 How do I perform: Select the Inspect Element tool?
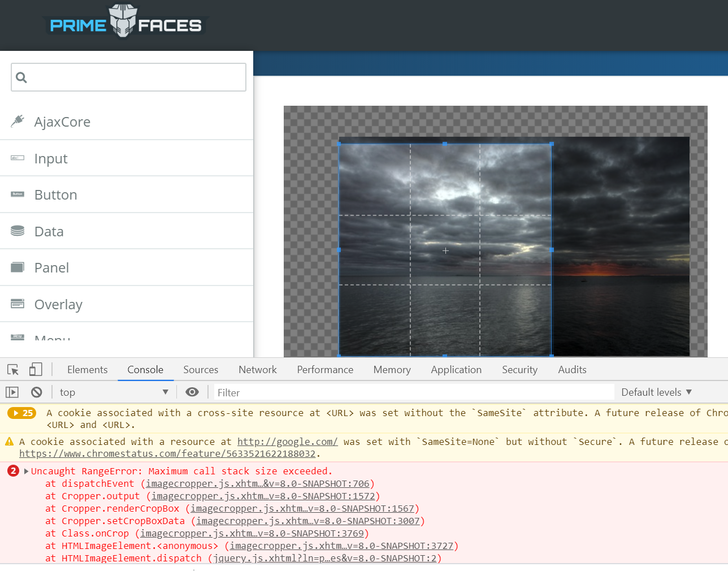pos(12,369)
